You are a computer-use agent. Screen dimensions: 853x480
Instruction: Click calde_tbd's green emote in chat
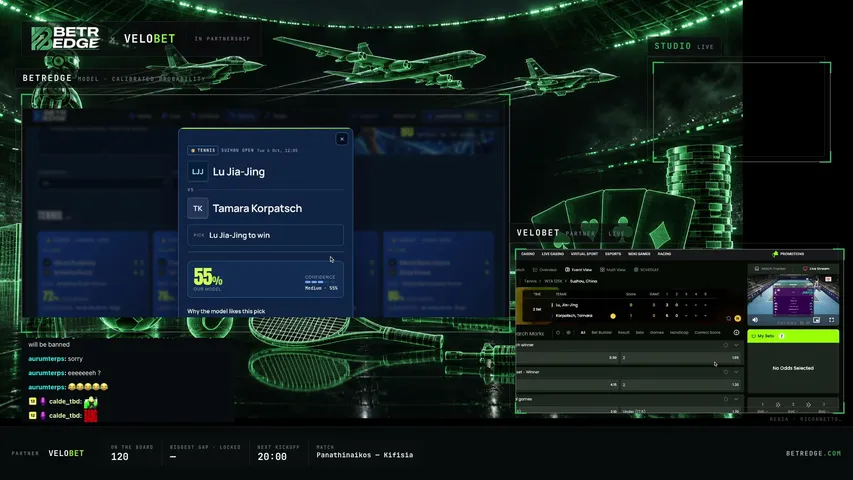pyautogui.click(x=91, y=402)
